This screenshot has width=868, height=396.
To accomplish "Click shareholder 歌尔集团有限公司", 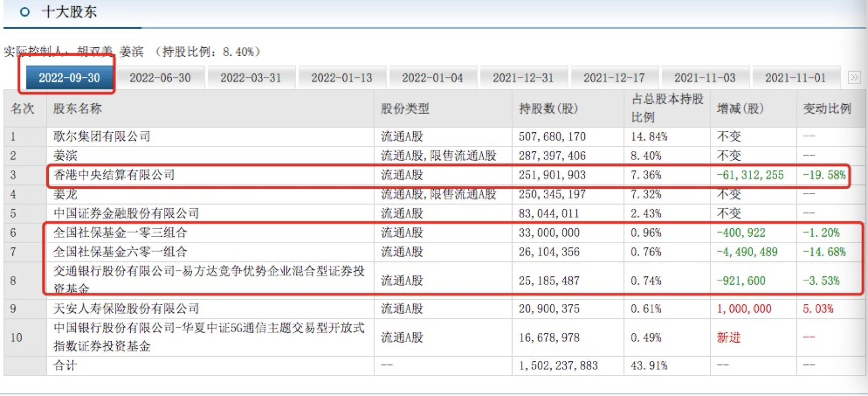I will pyautogui.click(x=102, y=137).
